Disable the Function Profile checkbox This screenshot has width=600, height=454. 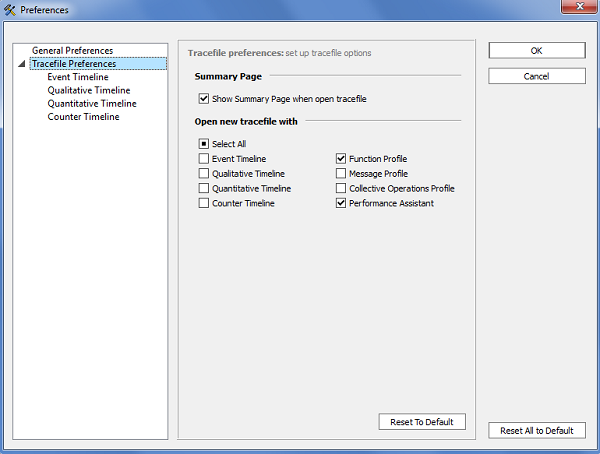pyautogui.click(x=341, y=159)
